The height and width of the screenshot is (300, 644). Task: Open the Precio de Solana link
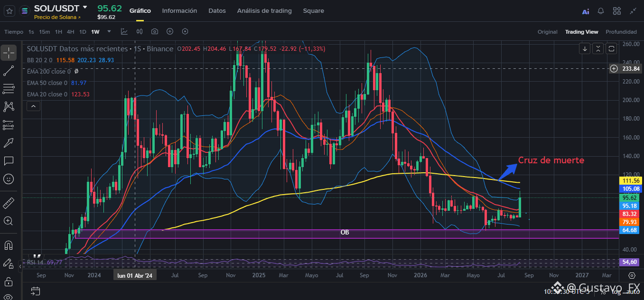tap(57, 17)
